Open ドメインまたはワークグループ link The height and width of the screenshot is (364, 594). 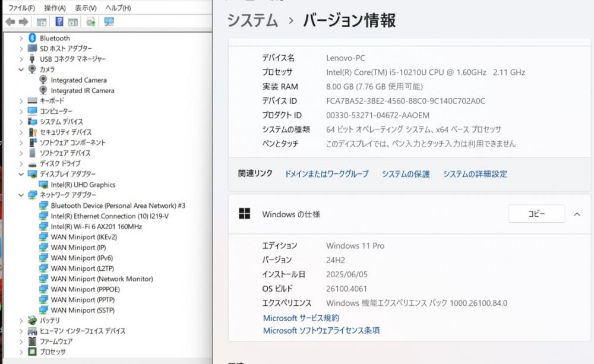point(326,174)
